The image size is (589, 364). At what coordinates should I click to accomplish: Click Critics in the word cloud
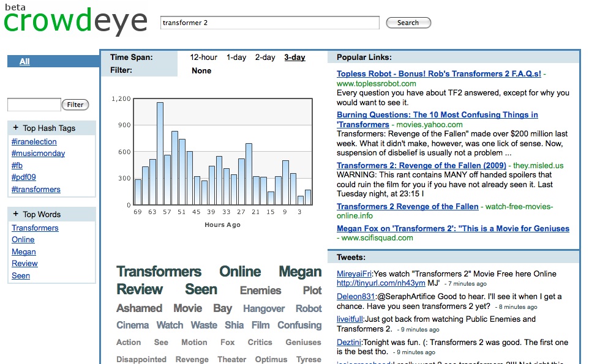260,343
